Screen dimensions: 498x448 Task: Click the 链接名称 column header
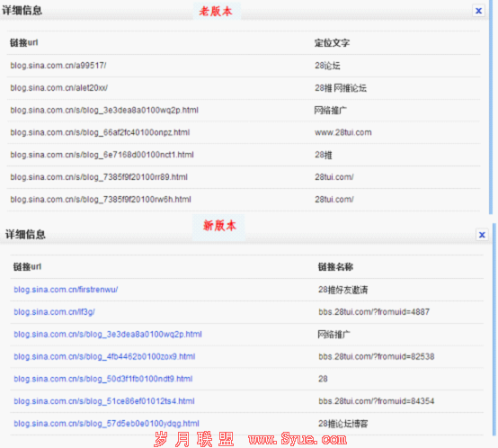tap(335, 267)
